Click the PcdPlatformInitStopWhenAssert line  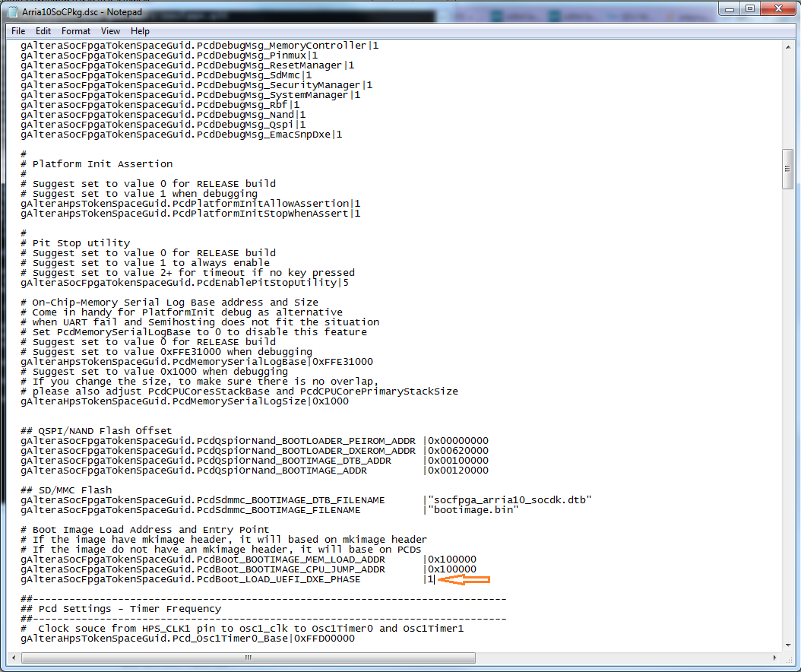[191, 214]
